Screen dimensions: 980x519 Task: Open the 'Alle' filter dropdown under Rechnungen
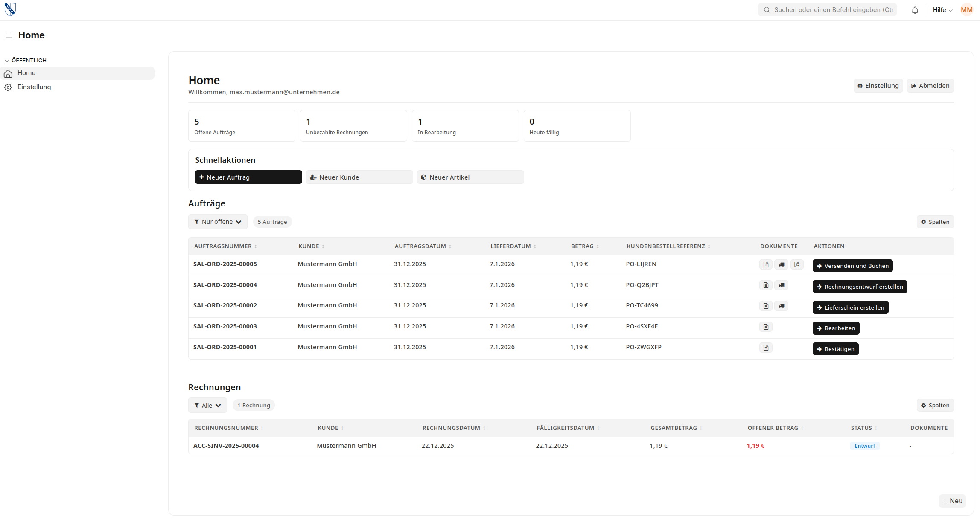coord(207,405)
